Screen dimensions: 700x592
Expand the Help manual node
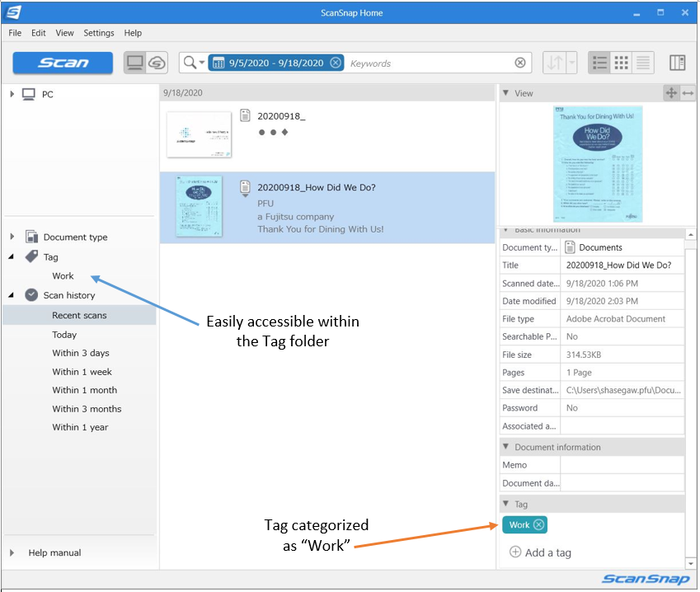[12, 552]
